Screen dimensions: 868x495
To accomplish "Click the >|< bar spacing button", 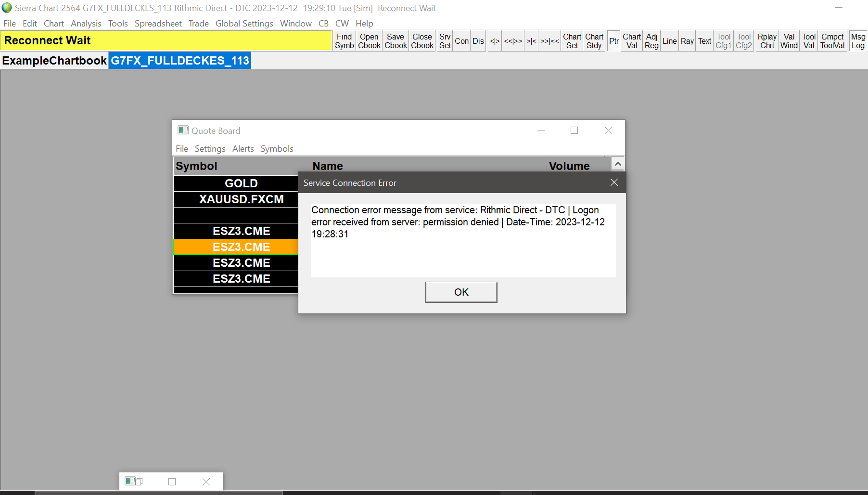I will (x=531, y=41).
